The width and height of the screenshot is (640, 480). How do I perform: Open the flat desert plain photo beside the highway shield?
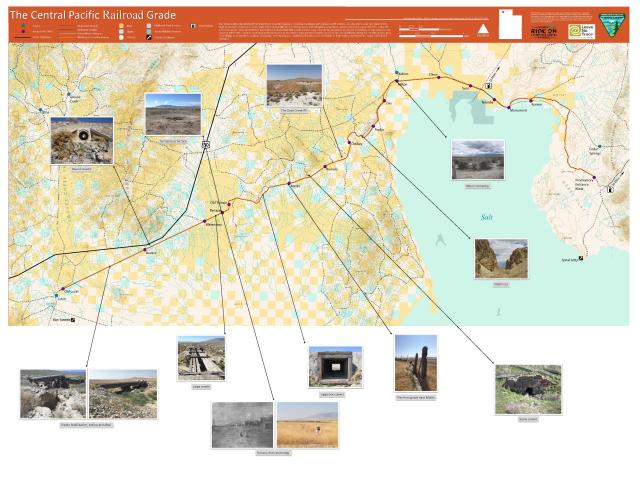coord(173,114)
